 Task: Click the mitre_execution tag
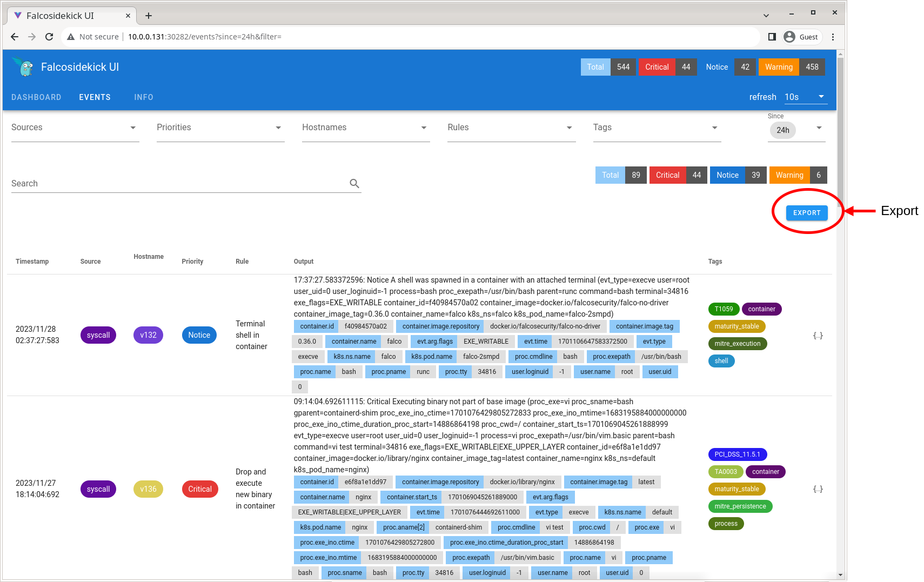737,344
